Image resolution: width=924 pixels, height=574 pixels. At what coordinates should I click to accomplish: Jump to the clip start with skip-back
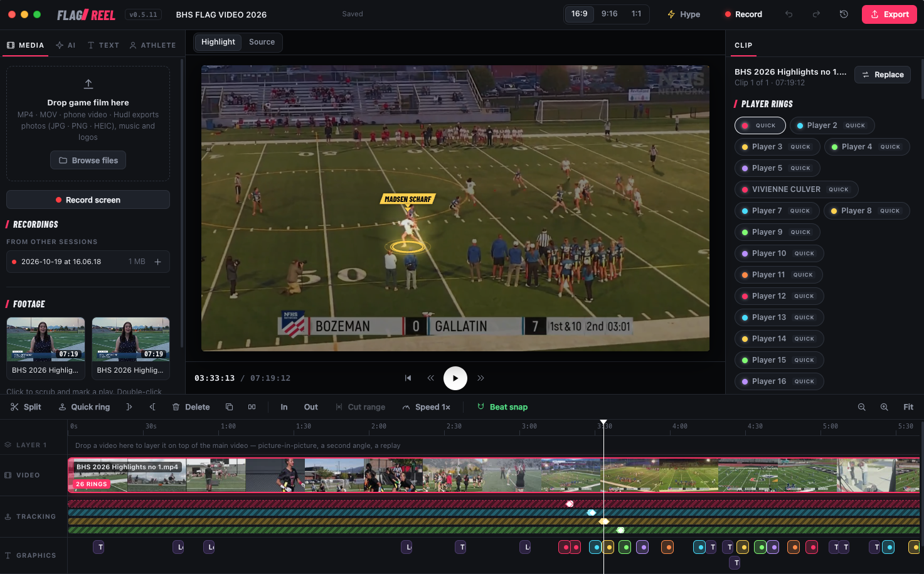click(408, 378)
